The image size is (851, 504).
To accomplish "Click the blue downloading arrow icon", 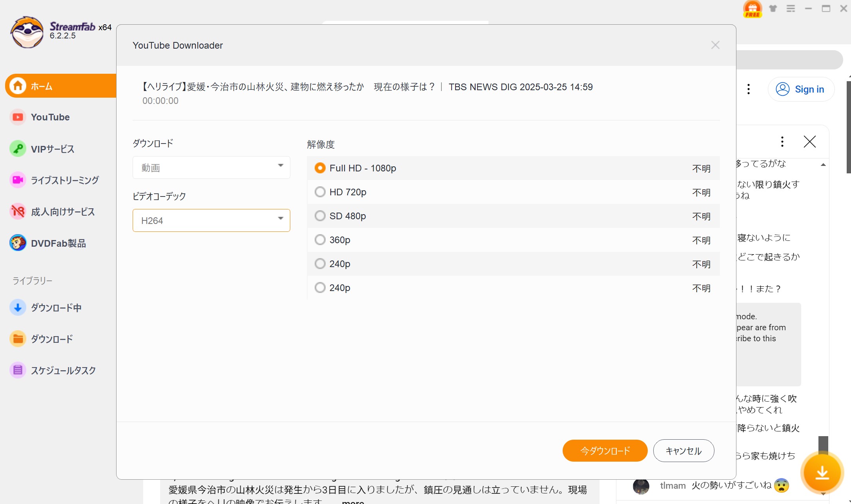I will coord(18,307).
